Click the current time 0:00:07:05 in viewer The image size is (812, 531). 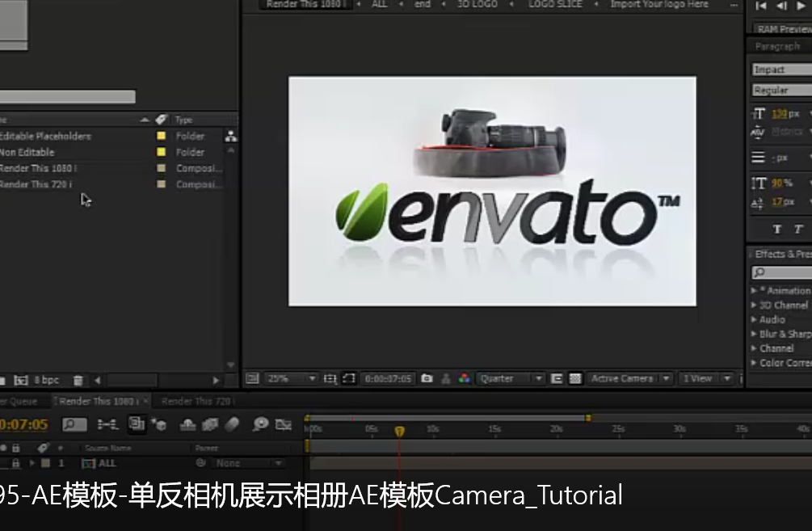coord(388,379)
